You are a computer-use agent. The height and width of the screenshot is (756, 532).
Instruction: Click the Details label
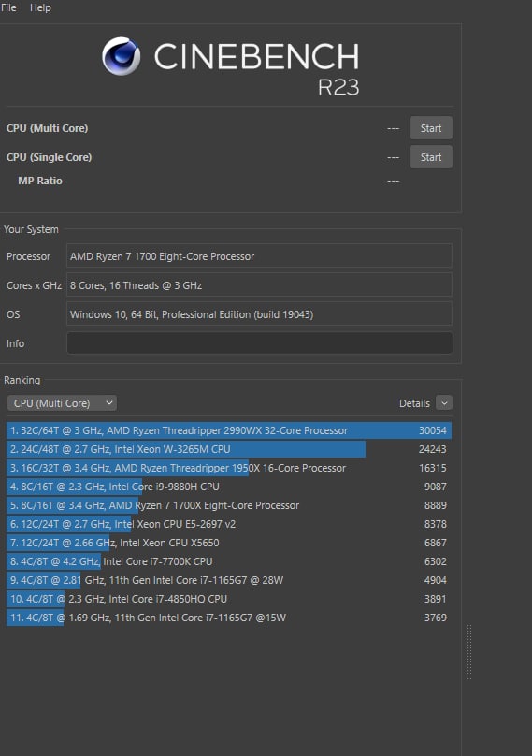point(414,403)
